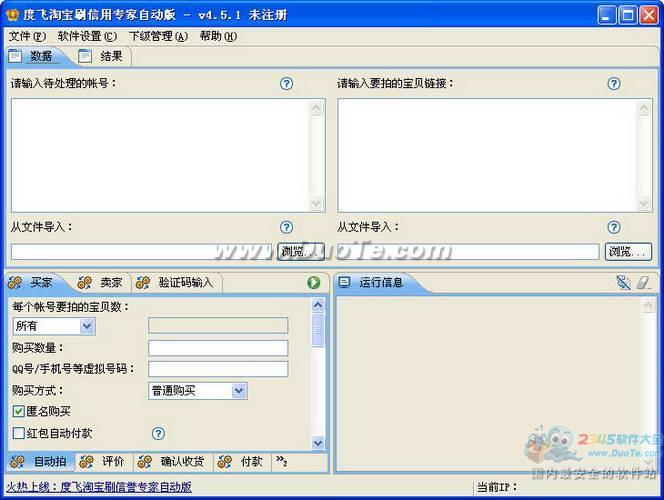
Task: Click scroll-up arrow of accounts text area
Action: tap(316, 108)
